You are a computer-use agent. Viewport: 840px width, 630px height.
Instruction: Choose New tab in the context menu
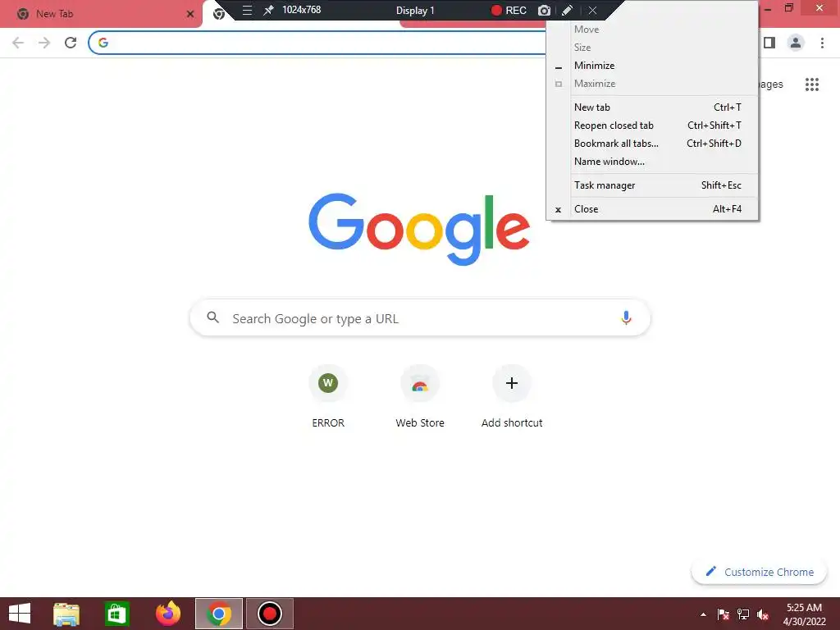click(652, 107)
